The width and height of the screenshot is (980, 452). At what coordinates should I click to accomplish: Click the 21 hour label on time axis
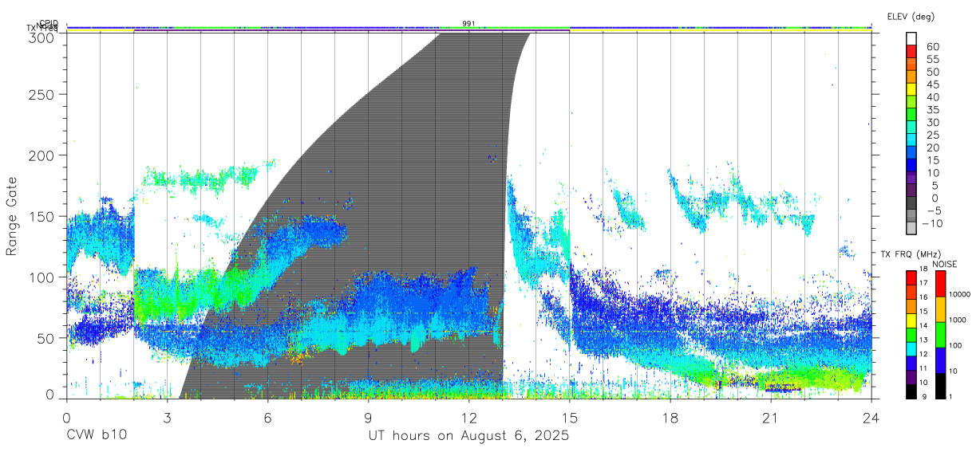point(771,417)
